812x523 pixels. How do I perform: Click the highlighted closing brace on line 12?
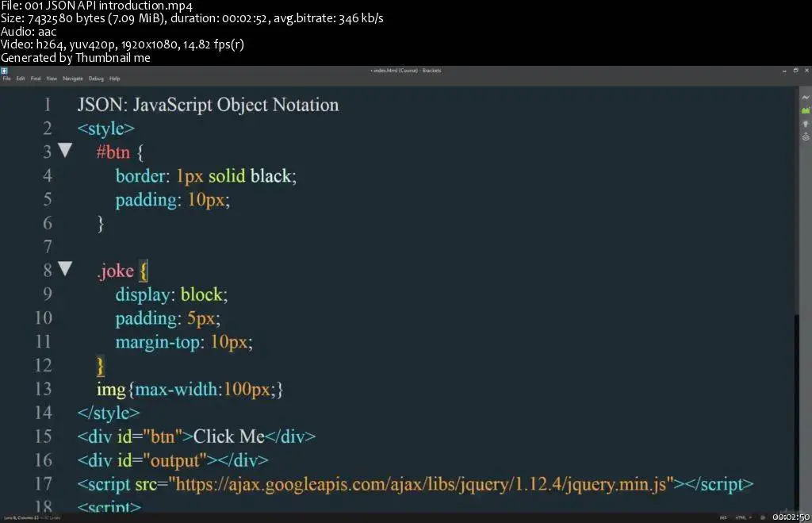[101, 366]
